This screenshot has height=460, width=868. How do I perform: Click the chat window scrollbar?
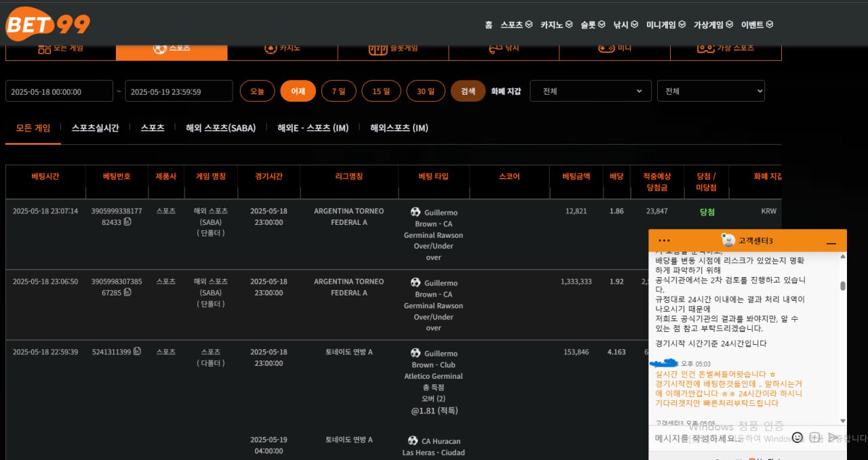pyautogui.click(x=843, y=286)
